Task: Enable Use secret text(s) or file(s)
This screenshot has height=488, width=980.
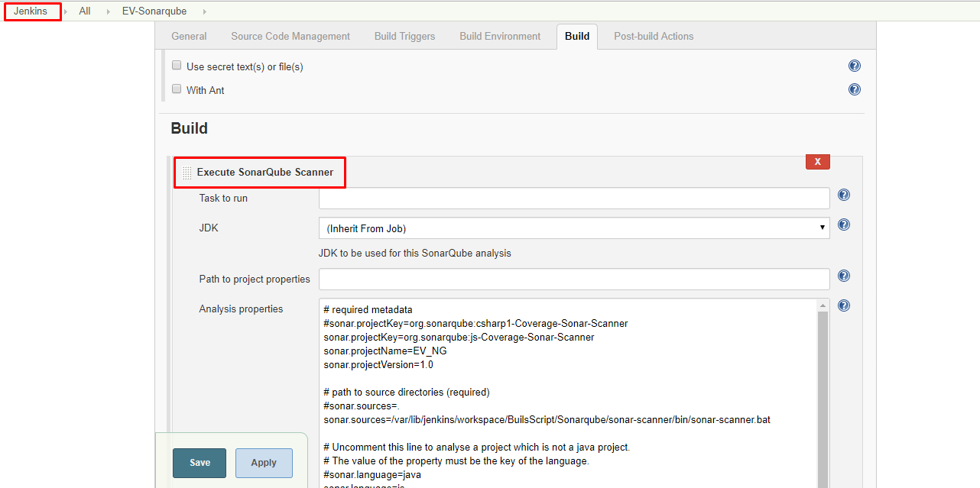Action: point(177,66)
